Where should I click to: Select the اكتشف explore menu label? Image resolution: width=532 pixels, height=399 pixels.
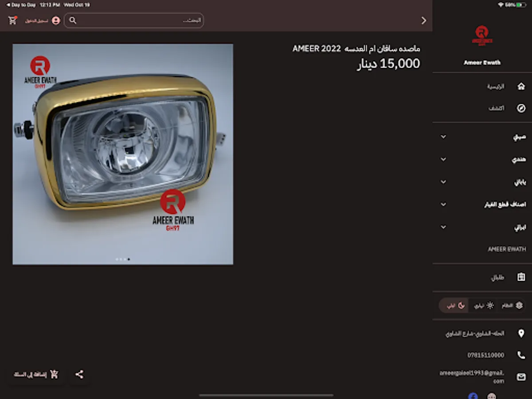(x=497, y=108)
